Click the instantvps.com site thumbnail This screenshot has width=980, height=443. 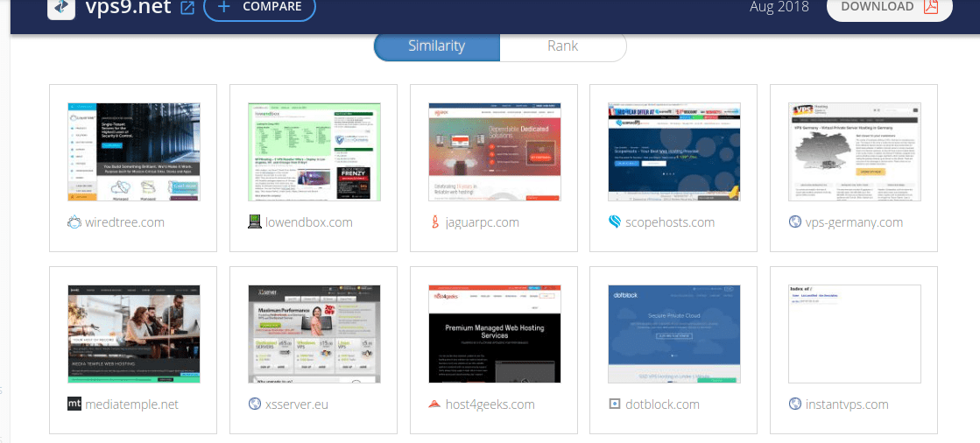[x=855, y=334]
